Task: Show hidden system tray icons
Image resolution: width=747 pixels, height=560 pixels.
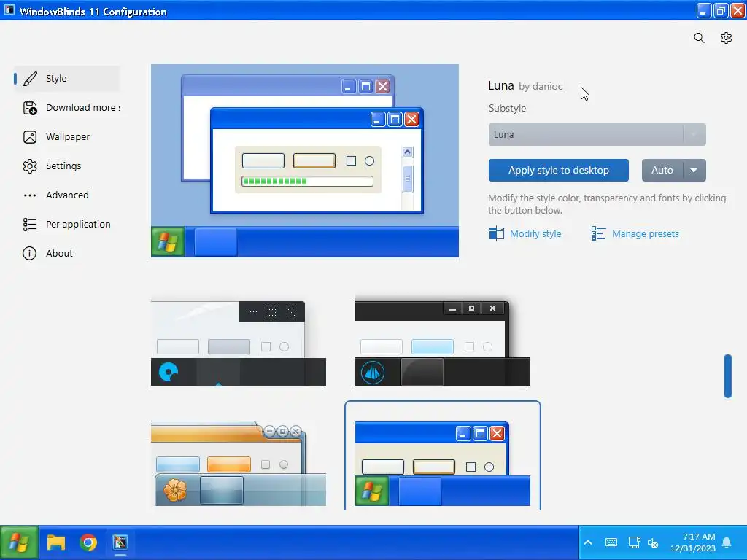Action: [588, 542]
